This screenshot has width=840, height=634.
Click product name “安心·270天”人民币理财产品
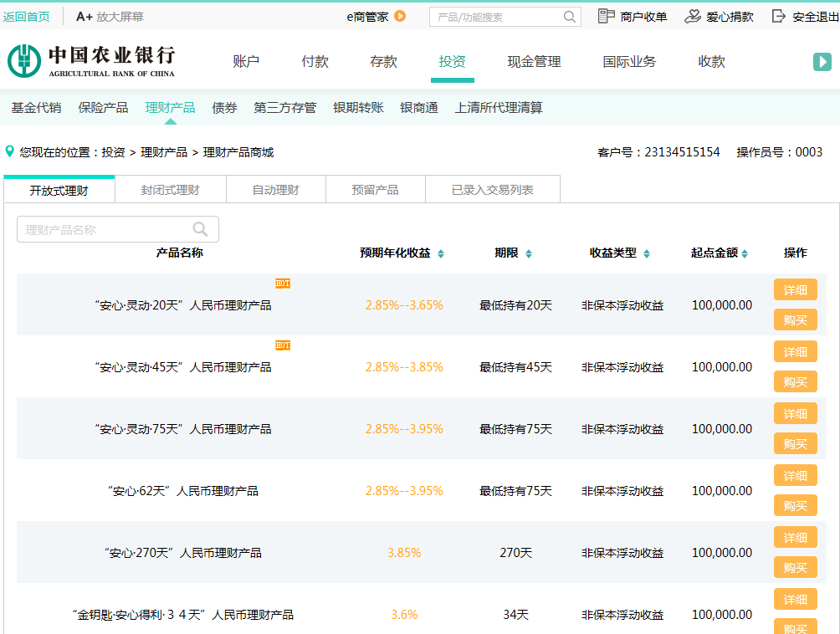[183, 553]
